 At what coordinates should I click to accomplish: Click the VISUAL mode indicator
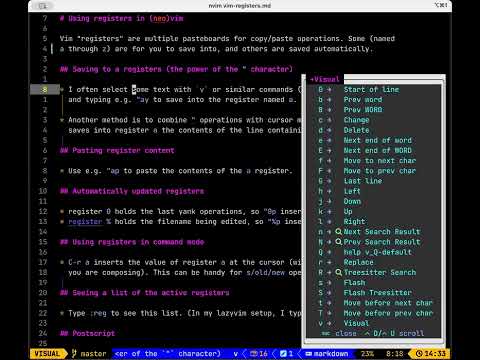(47, 353)
